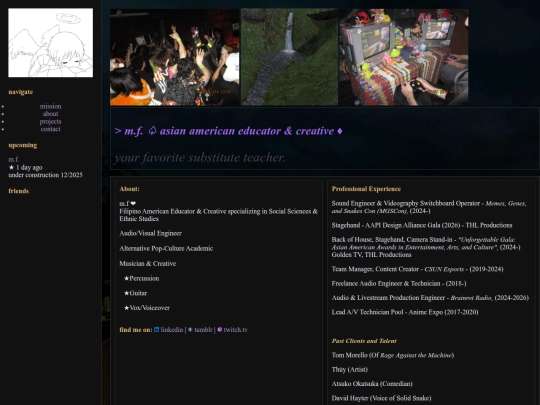Viewport: 540px width, 405px height.
Task: Open the contact navigation link
Action: point(50,129)
